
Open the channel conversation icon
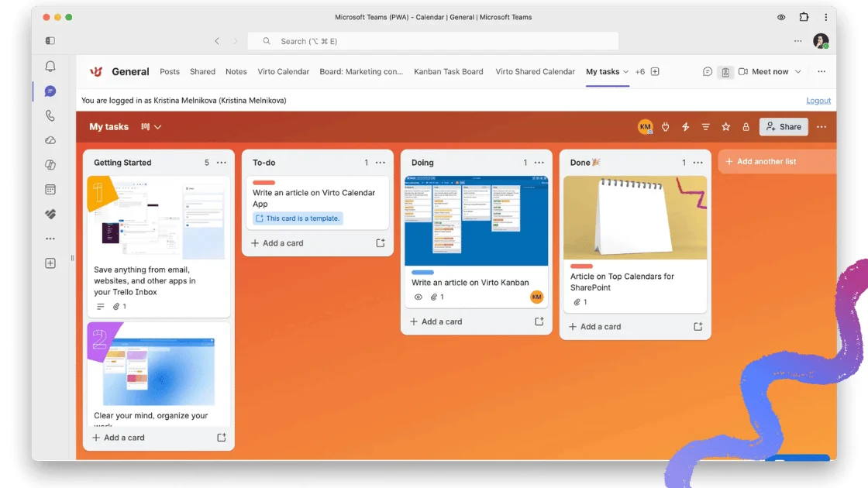(x=708, y=71)
